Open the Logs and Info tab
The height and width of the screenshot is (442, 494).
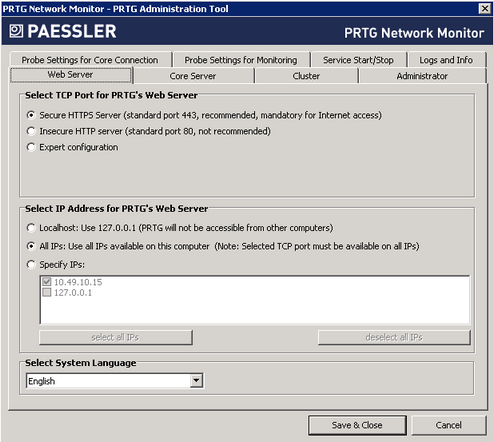[446, 60]
